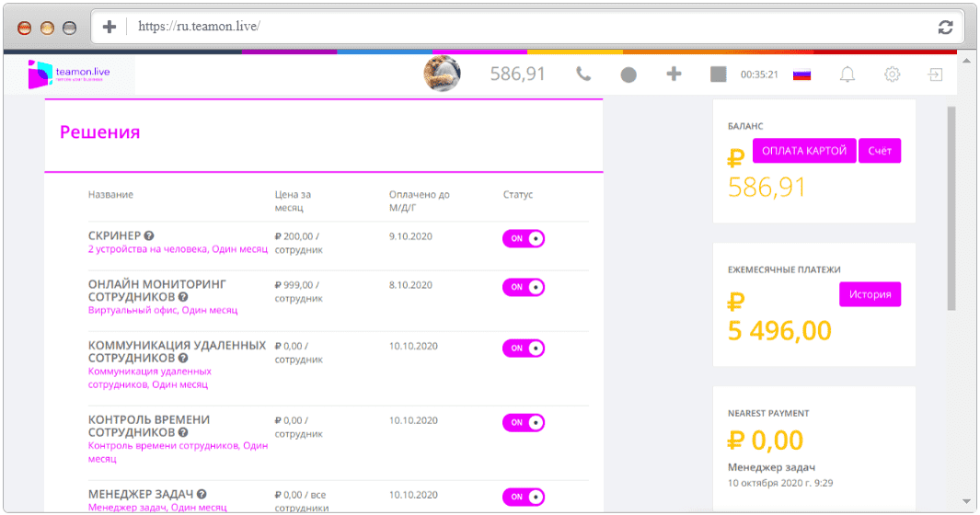Toggle ОНЛАЙН МОНИТОРИНГ СОТРУДНИКОВ switch off

pyautogui.click(x=523, y=287)
